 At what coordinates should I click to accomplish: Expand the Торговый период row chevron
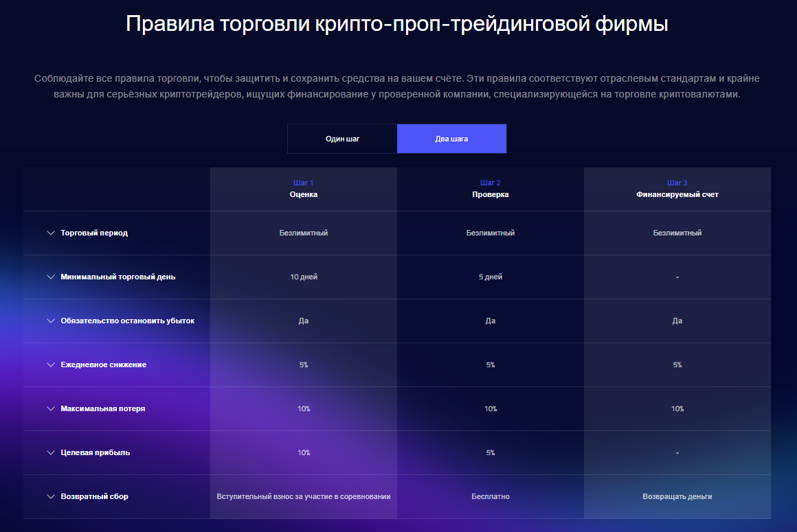point(51,233)
